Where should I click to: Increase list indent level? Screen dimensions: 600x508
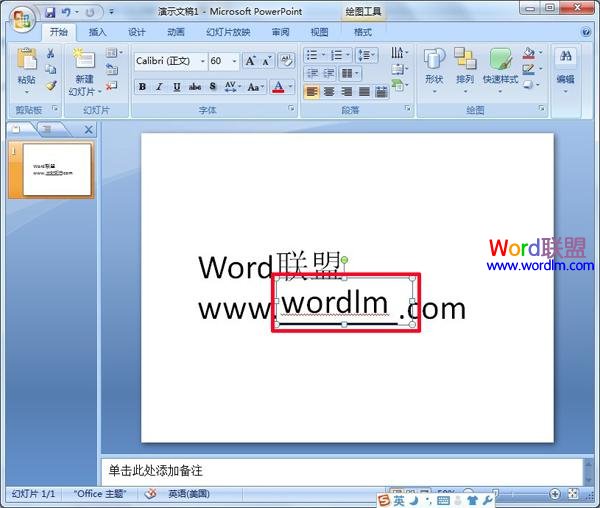(329, 73)
